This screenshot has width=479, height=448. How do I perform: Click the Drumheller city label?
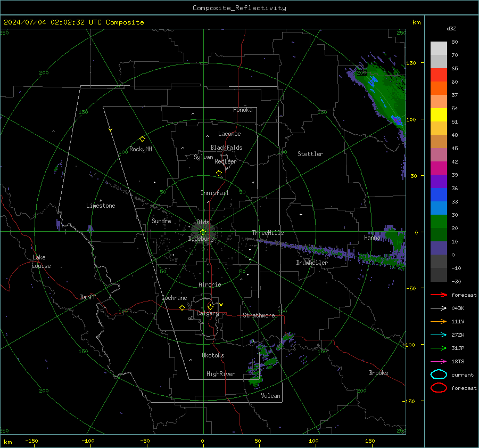point(312,263)
